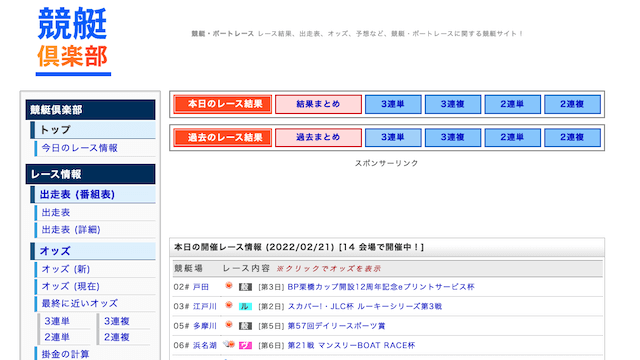640x360 pixels.
Task: Open sidebar 3連単 odds link
Action: coord(57,321)
